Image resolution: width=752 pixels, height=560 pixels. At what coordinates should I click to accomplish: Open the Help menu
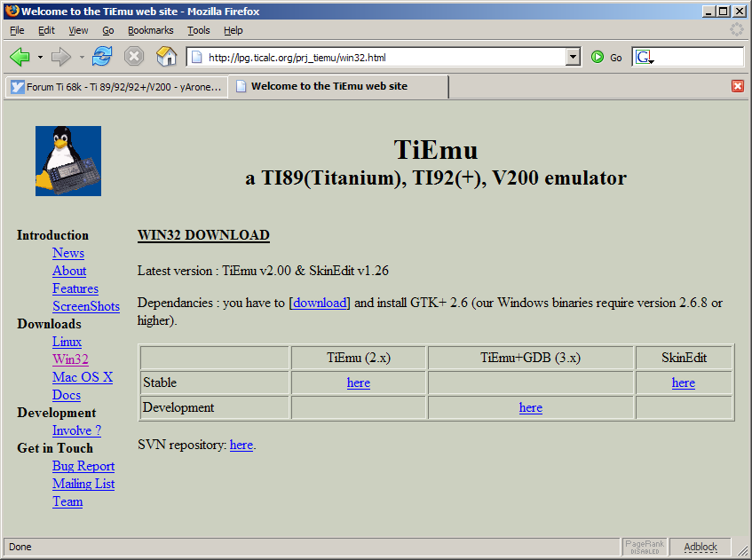tap(234, 30)
